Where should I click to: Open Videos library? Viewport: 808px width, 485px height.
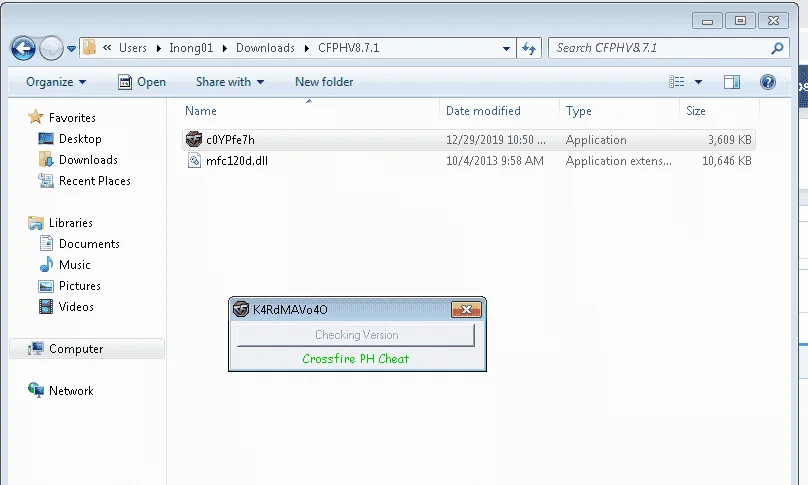pyautogui.click(x=76, y=308)
